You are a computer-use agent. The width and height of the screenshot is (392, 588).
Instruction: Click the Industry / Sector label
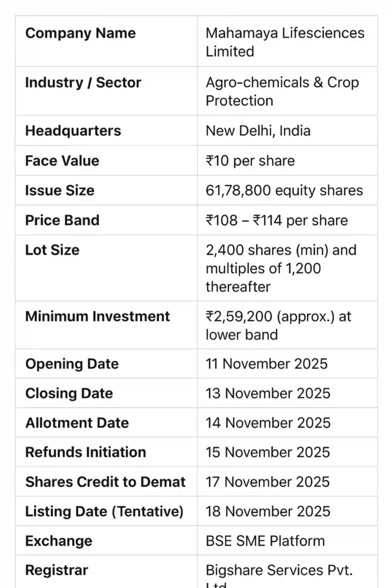tap(83, 83)
